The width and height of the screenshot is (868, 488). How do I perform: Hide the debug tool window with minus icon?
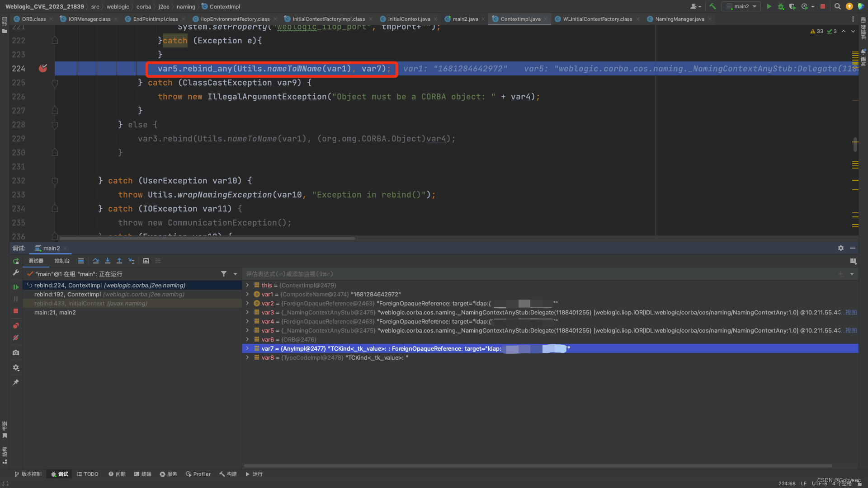tap(853, 248)
